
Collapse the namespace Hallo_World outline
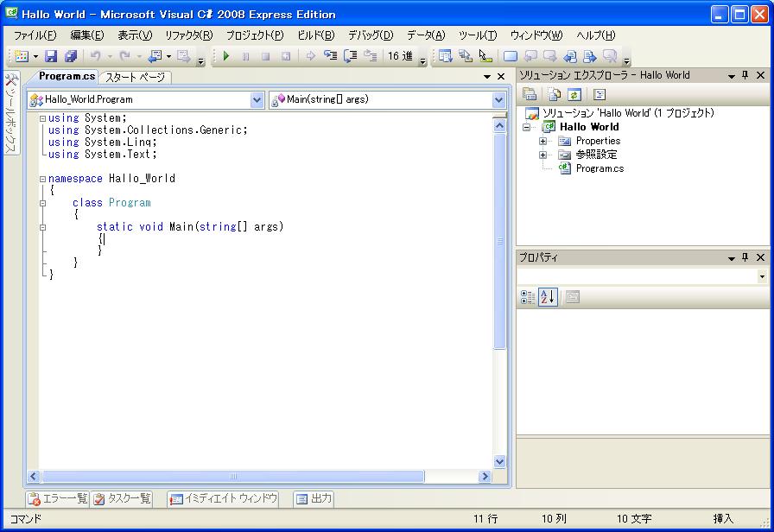point(43,179)
